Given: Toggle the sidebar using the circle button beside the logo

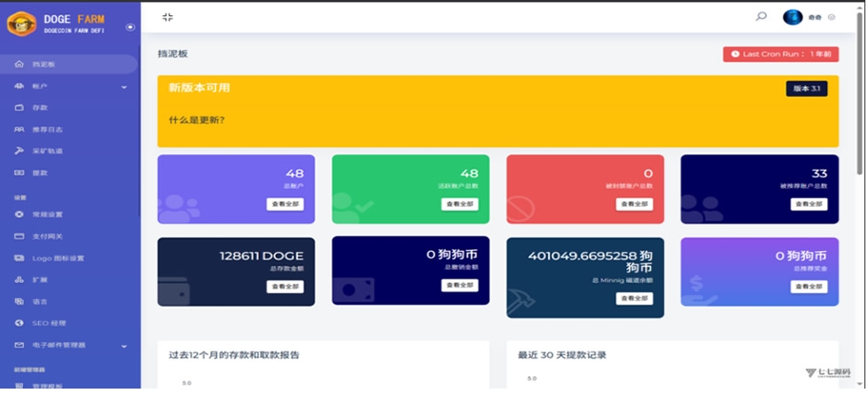Looking at the screenshot, I should (x=130, y=28).
